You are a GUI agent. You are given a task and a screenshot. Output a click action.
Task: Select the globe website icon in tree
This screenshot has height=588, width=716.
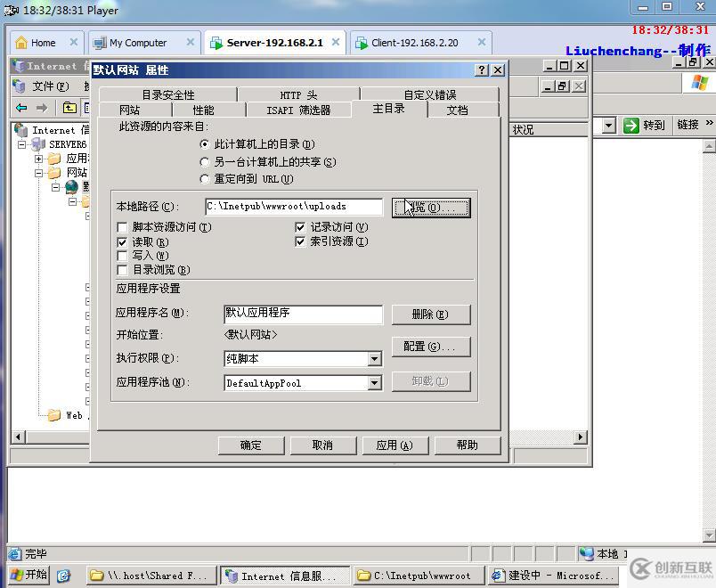pyautogui.click(x=72, y=187)
